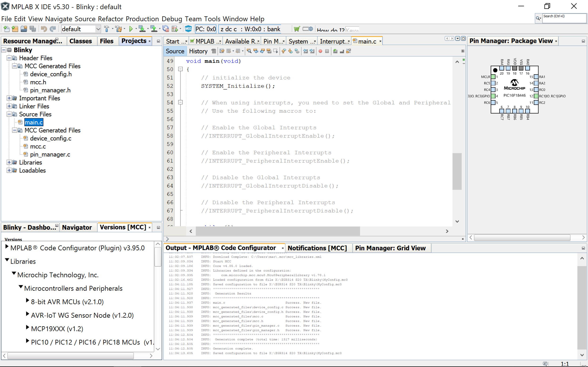Click the Open Project folder icon
This screenshot has height=367, width=588.
pyautogui.click(x=24, y=29)
